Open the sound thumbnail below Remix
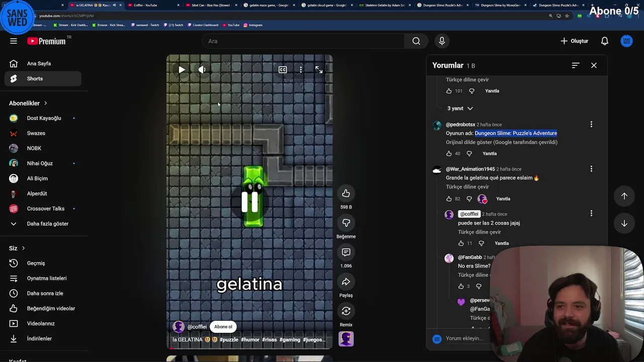The image size is (644, 362). (x=346, y=339)
